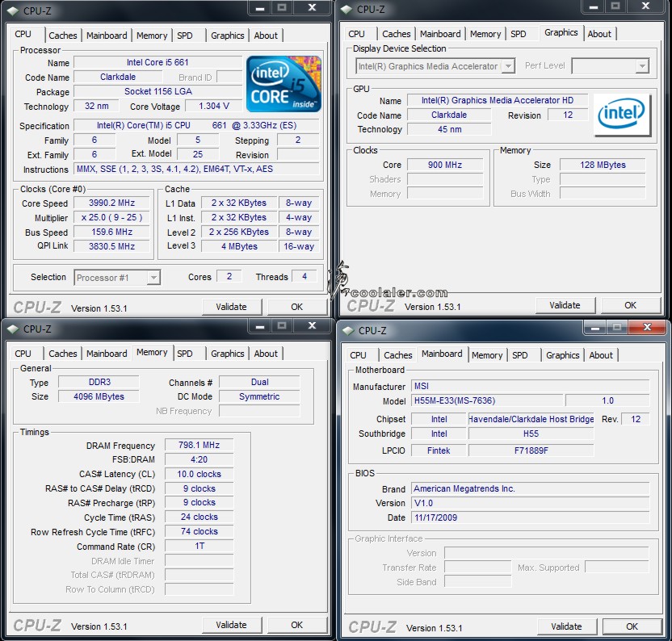Click Validate in the Graphics window
The width and height of the screenshot is (672, 641).
pos(565,305)
